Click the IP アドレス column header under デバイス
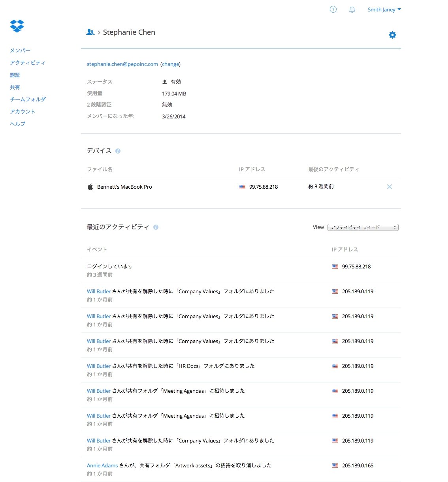This screenshot has width=448, height=482. tap(252, 169)
